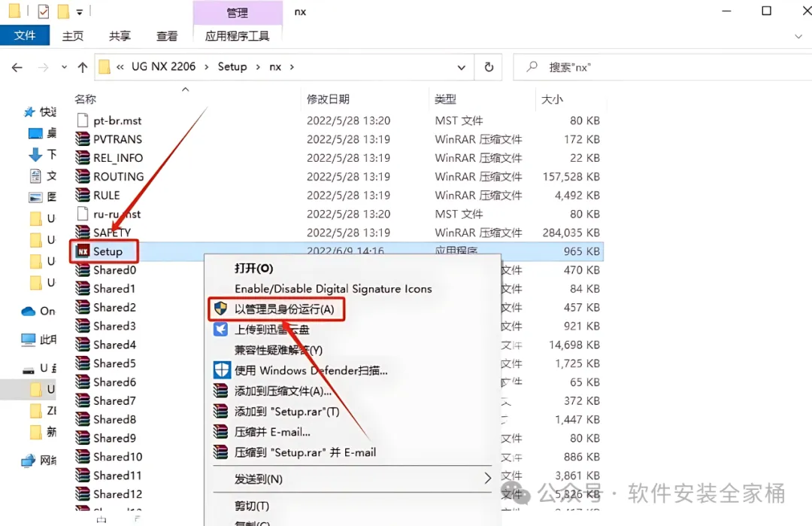Screen dimensions: 812x526
Task: Expand address bar history dropdown
Action: [x=461, y=68]
